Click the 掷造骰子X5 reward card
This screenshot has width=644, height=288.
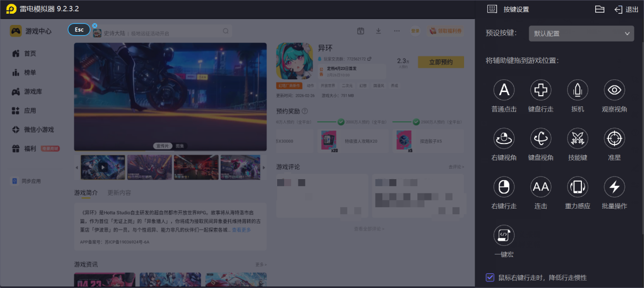[427, 141]
